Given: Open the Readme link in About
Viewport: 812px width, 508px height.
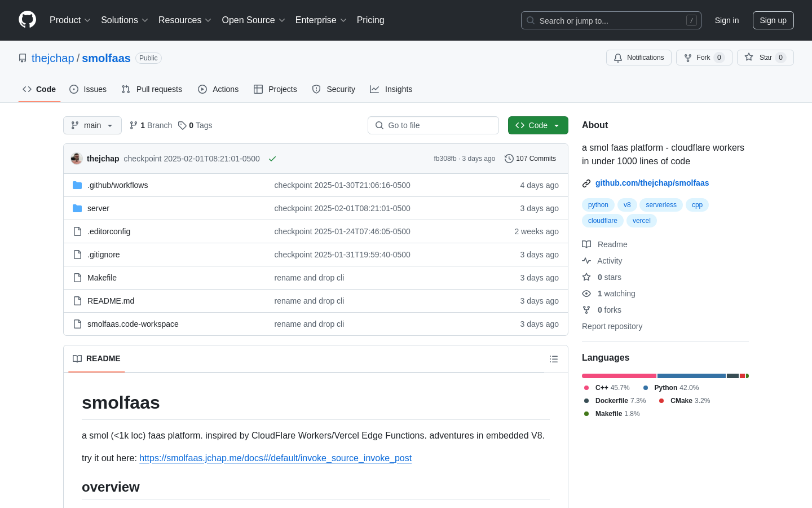Looking at the screenshot, I should [605, 244].
